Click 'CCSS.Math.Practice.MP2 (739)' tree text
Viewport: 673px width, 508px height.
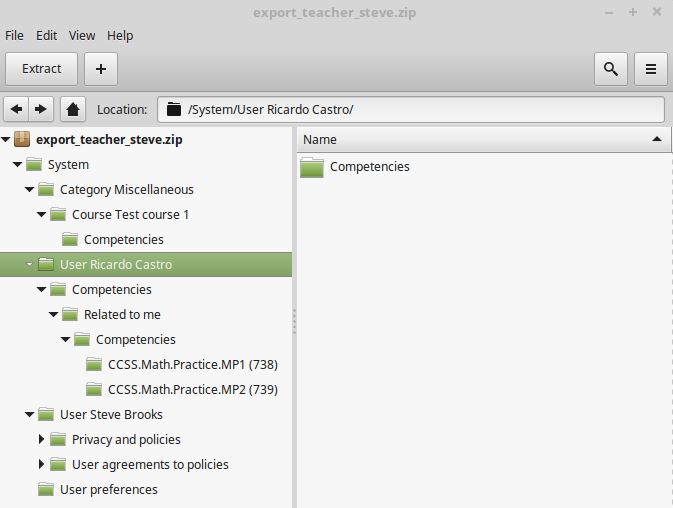point(193,390)
